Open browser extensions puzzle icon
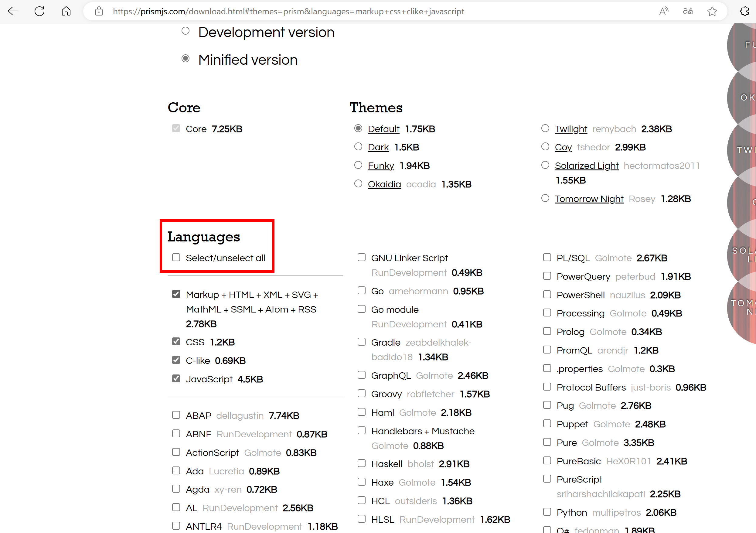The width and height of the screenshot is (756, 533). [744, 12]
